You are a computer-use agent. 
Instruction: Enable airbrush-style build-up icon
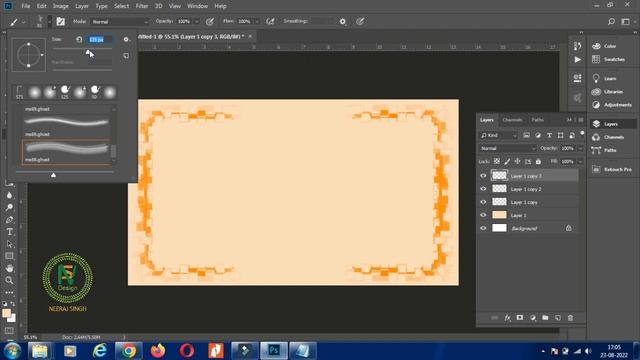click(x=270, y=22)
